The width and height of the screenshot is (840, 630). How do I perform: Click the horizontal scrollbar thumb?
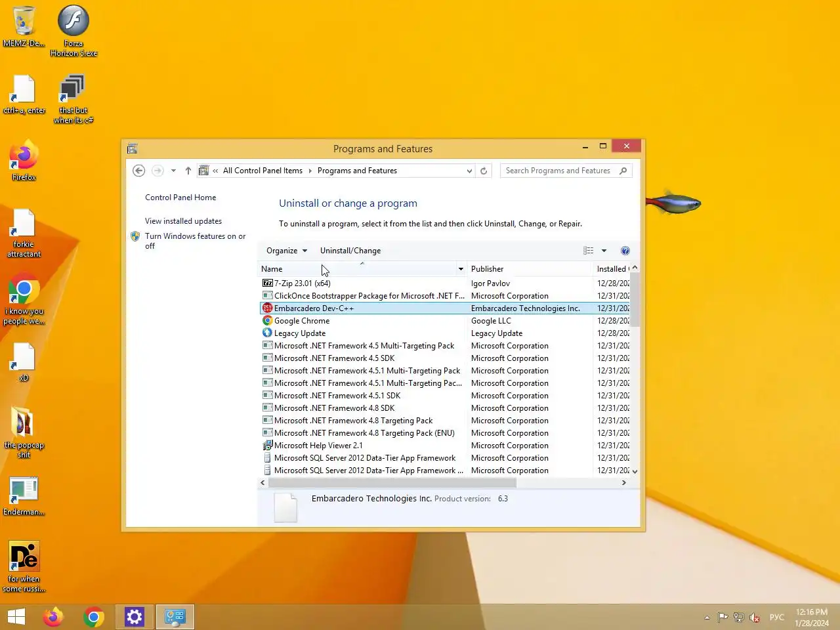(x=392, y=482)
